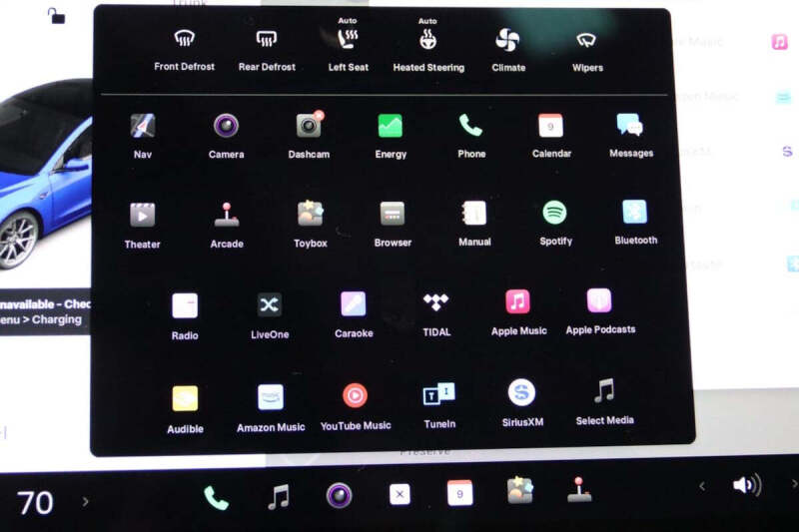The height and width of the screenshot is (532, 799).
Task: Open the Apple Podcasts app
Action: click(600, 311)
